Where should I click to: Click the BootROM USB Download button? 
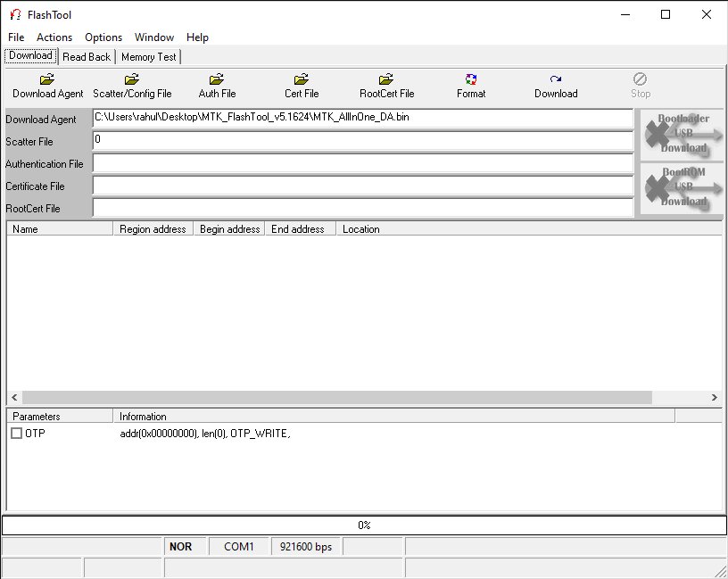pos(682,188)
